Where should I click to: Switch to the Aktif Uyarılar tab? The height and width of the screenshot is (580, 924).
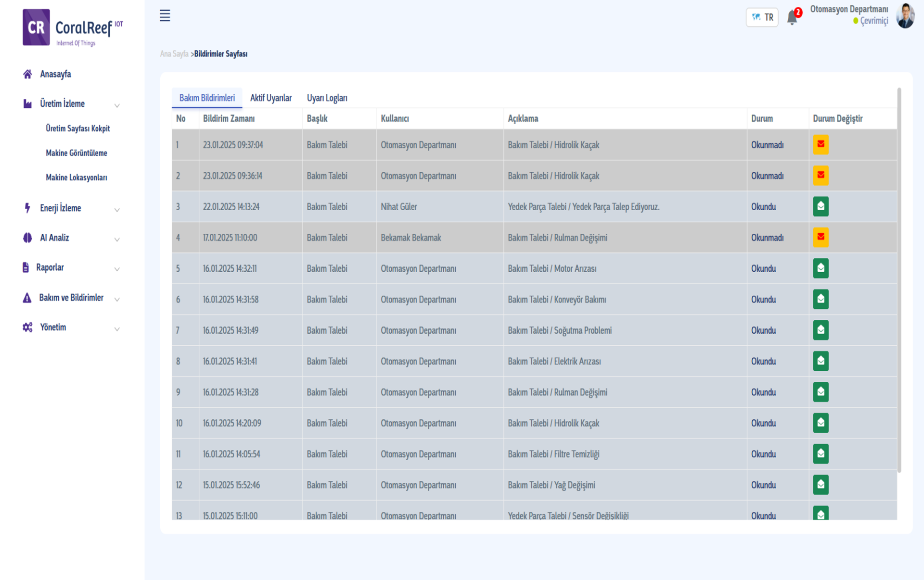click(x=270, y=98)
